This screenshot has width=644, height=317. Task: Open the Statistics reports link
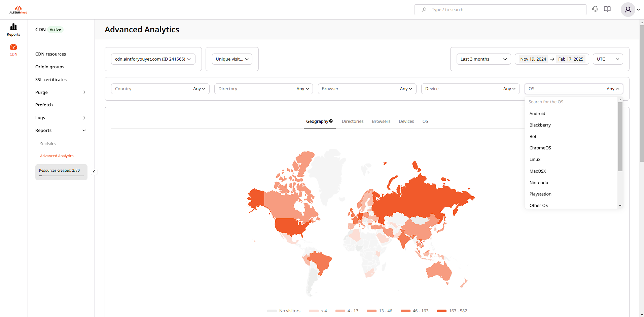[48, 144]
